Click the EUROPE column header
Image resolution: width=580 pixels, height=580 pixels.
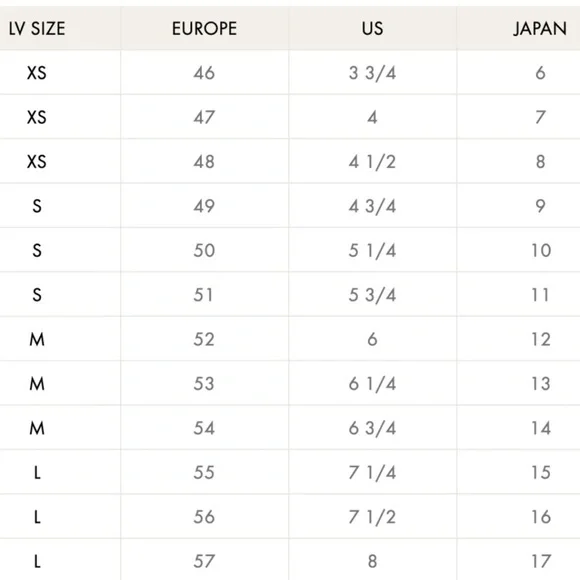pos(204,28)
